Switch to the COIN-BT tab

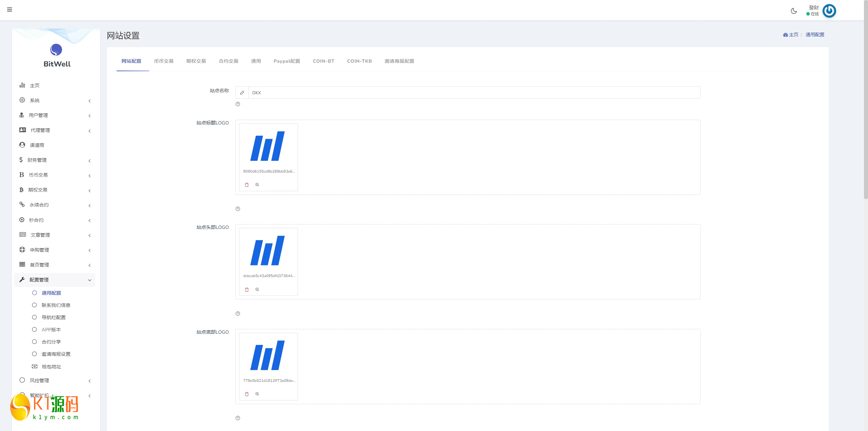(323, 61)
